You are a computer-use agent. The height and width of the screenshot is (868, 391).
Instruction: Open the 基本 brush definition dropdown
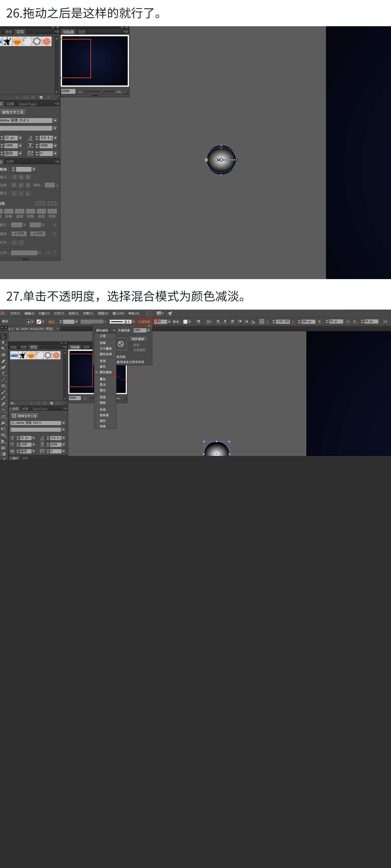[x=134, y=322]
